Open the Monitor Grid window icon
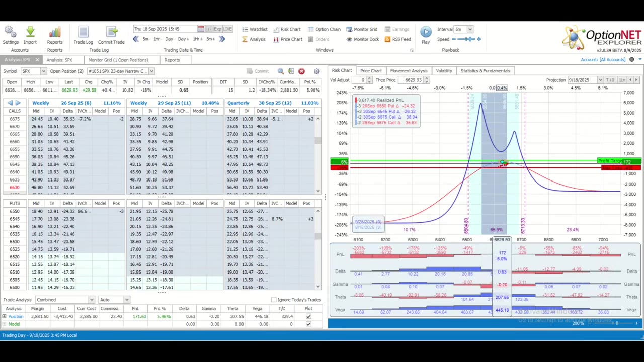Image resolution: width=644 pixels, height=362 pixels. [361, 30]
